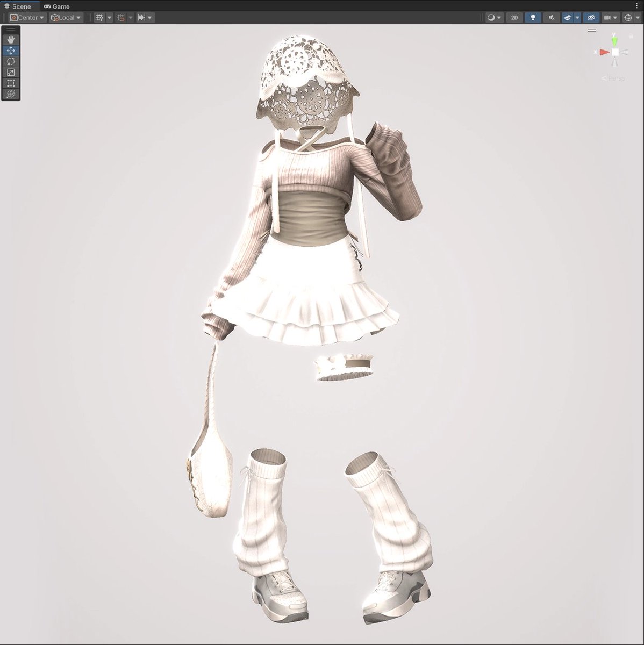Open the scene camera settings dropdown
This screenshot has width=644, height=645.
611,18
